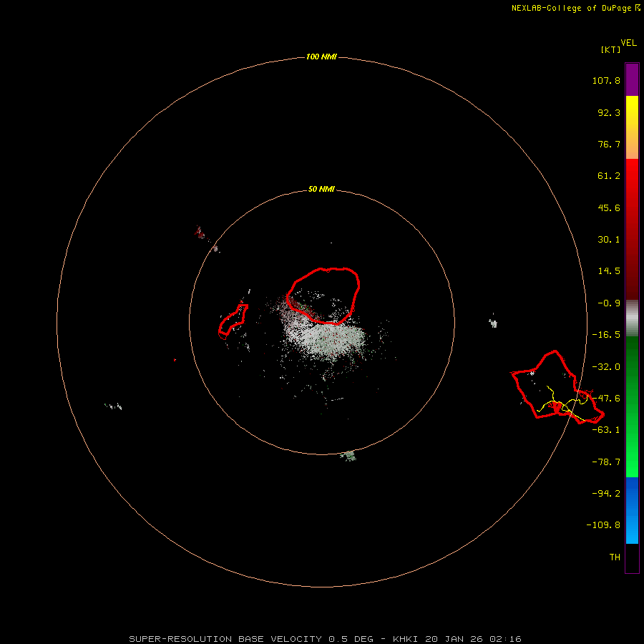Image resolution: width=644 pixels, height=644 pixels.
Task: Select the 107.8 legend value
Action: click(606, 80)
